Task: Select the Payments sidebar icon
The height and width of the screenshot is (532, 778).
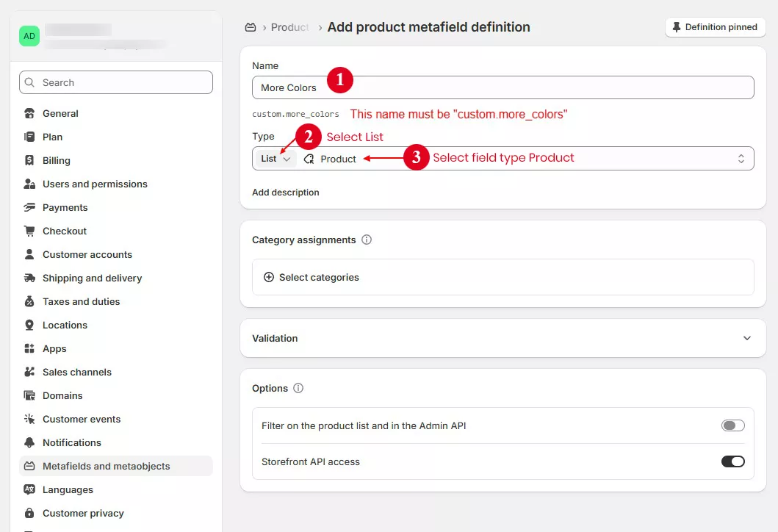Action: (29, 207)
